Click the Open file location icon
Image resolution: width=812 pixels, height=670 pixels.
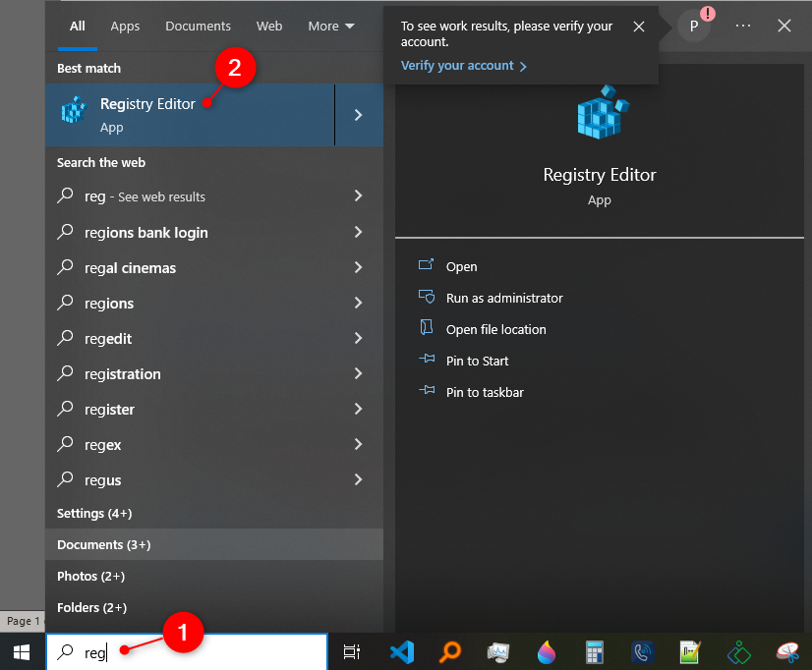tap(427, 327)
